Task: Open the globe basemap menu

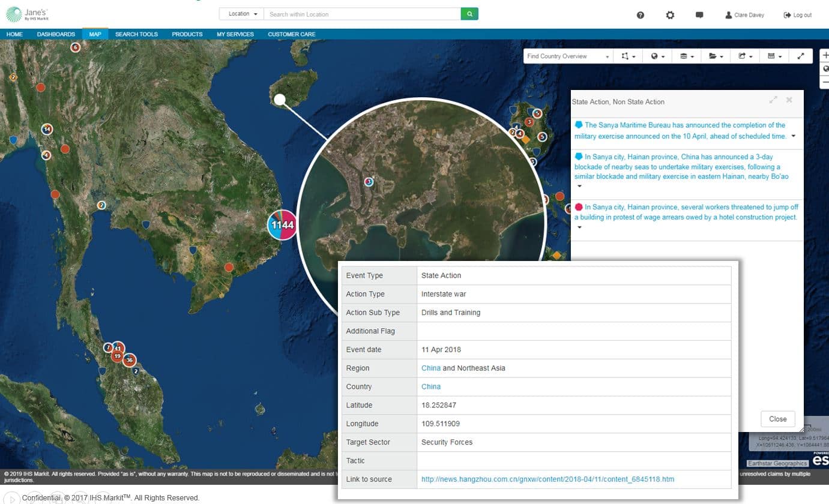Action: click(658, 56)
